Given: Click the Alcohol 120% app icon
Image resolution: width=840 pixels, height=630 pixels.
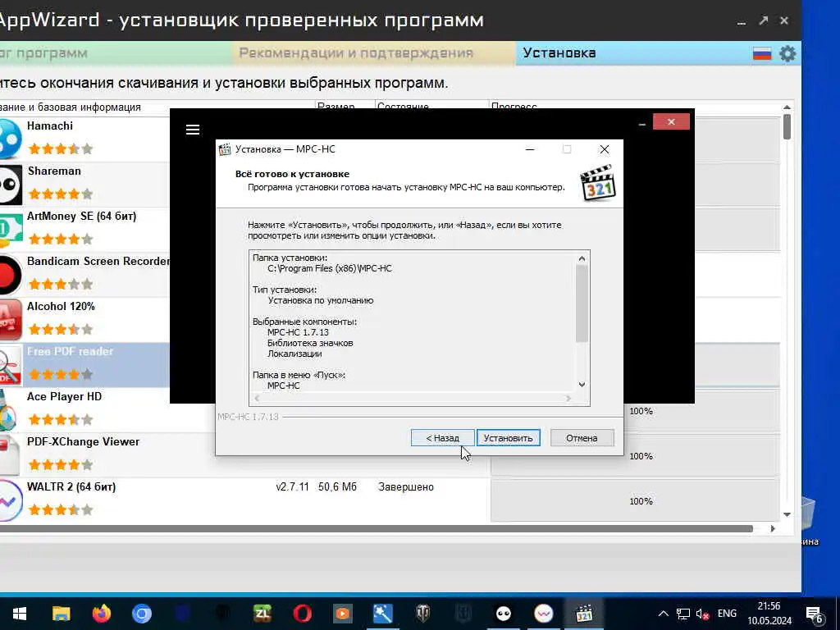Looking at the screenshot, I should pyautogui.click(x=10, y=320).
